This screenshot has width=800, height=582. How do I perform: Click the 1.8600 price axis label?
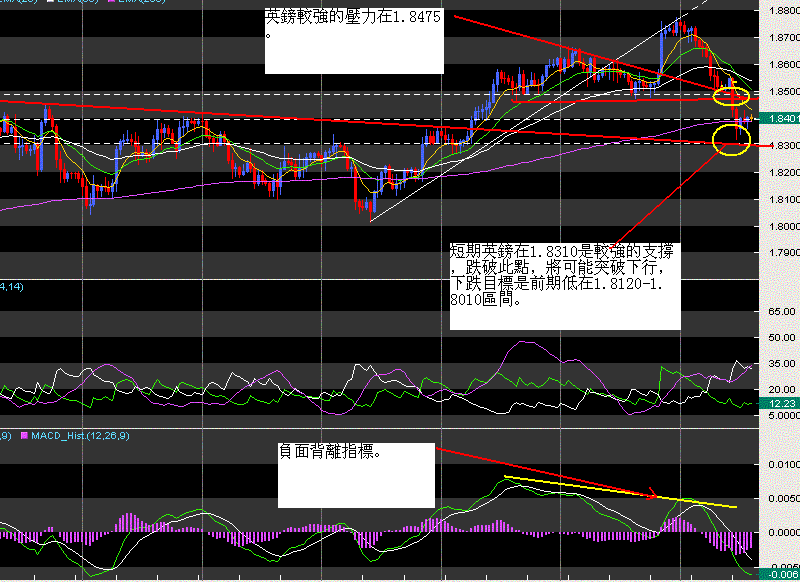click(784, 65)
